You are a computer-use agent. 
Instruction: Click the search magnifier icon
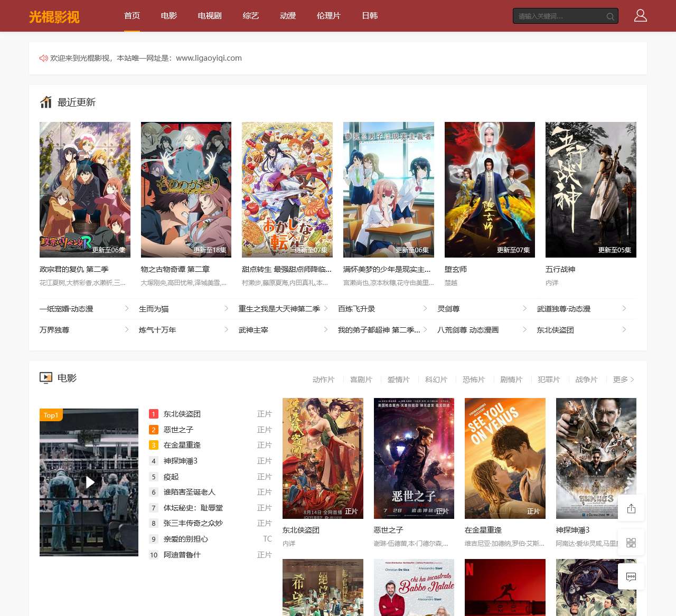click(610, 16)
